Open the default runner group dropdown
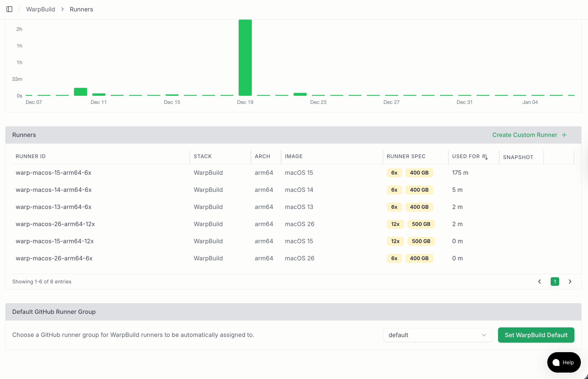Image resolution: width=588 pixels, height=379 pixels. [x=438, y=335]
